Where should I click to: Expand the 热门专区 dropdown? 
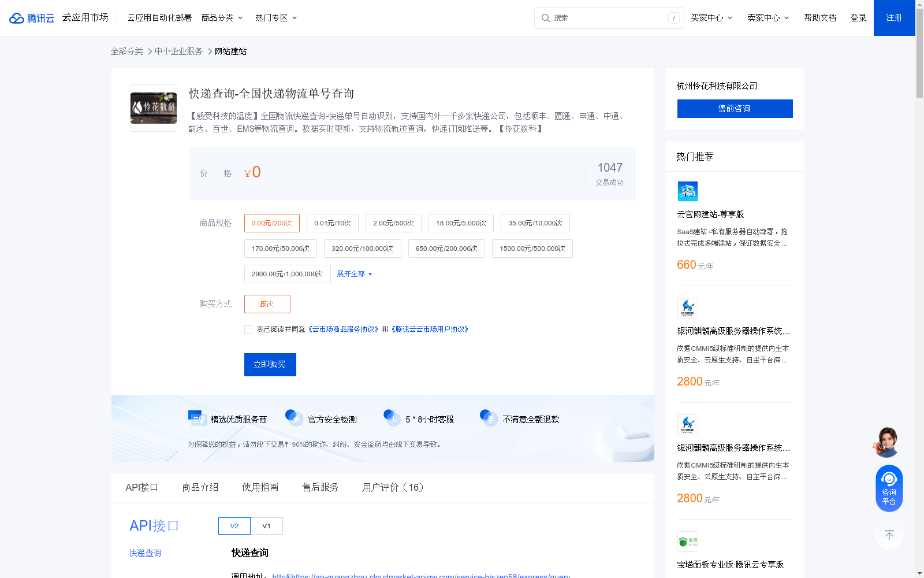pos(276,18)
